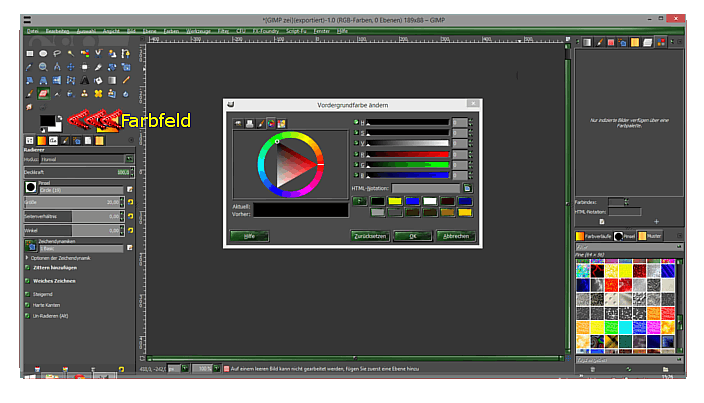Select the Clone stamp tool
This screenshot has width=704, height=403.
tap(84, 94)
